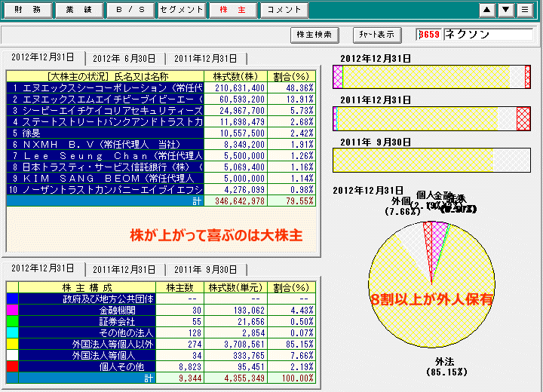Click share count 210,631,400

pos(236,88)
